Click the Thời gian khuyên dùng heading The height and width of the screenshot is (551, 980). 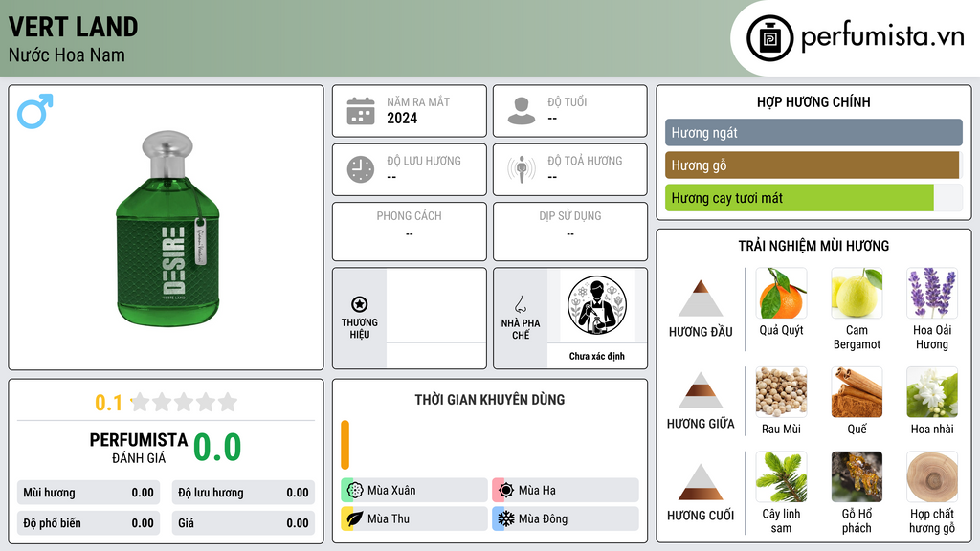pyautogui.click(x=490, y=400)
